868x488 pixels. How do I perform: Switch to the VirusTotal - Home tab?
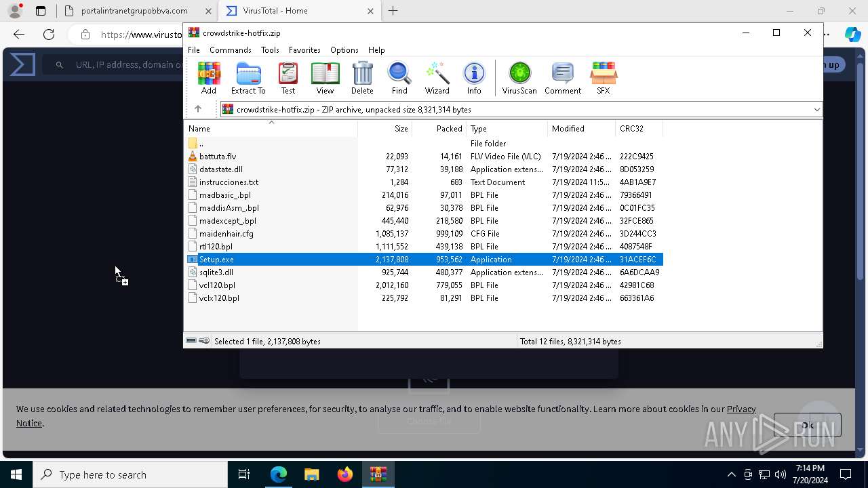(x=300, y=11)
